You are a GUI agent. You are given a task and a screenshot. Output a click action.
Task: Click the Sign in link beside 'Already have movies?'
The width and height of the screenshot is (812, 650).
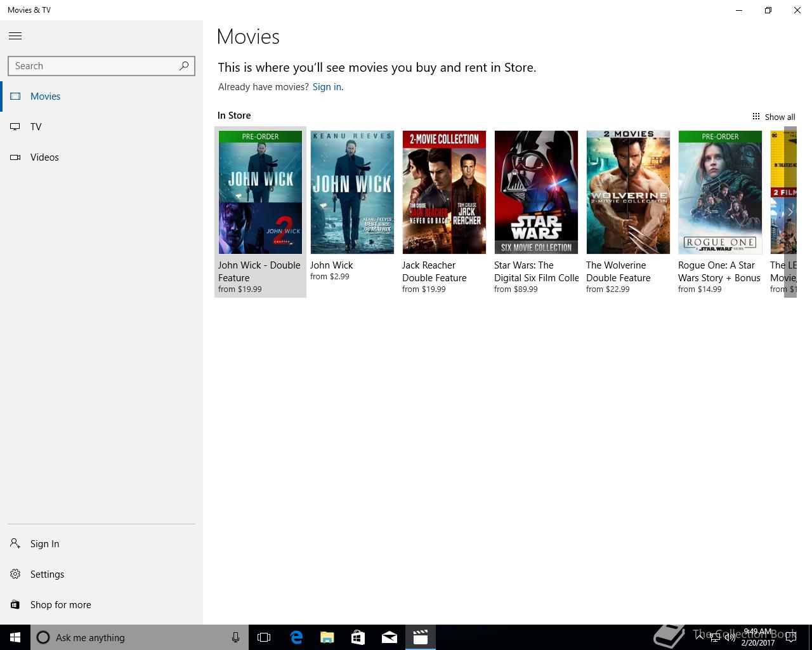tap(327, 87)
